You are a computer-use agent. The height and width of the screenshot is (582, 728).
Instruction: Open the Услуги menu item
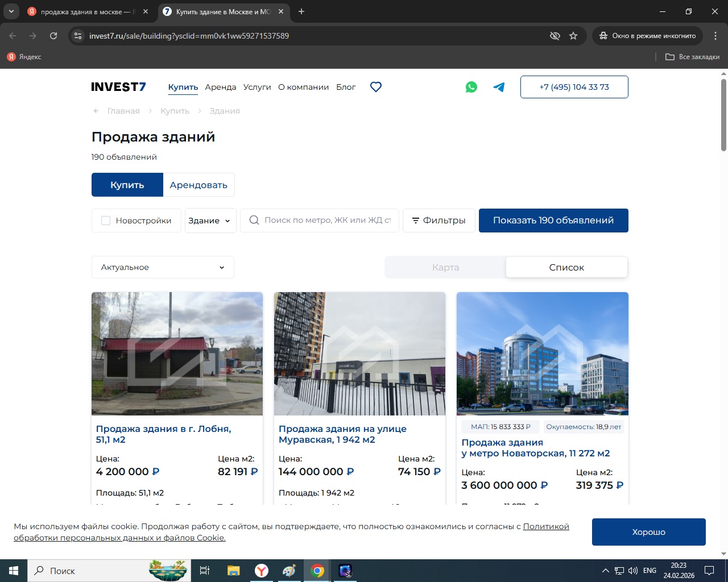257,87
